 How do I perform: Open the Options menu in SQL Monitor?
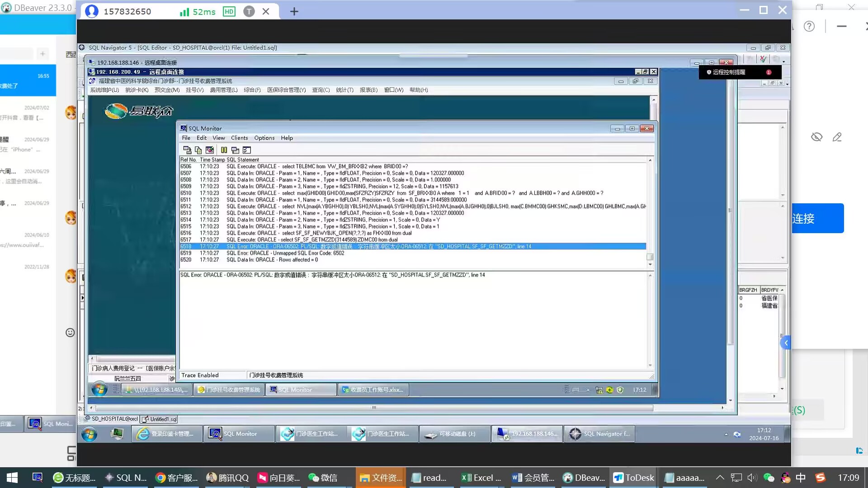264,138
